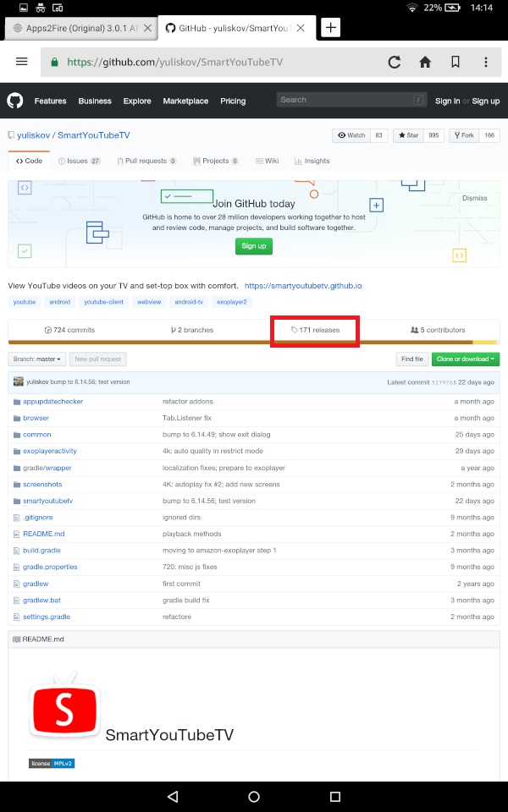Open the smartyoutubetv.github.io link
Viewport: 508px width, 812px height.
303,286
